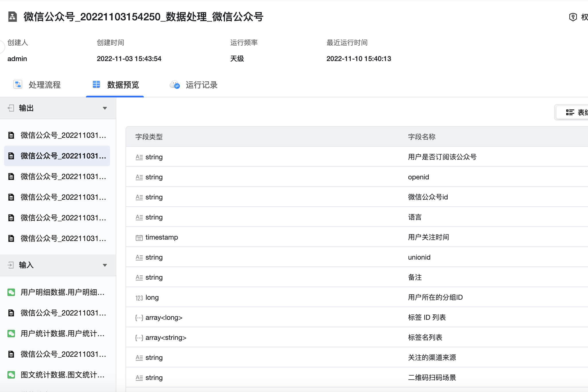This screenshot has width=588, height=392.
Task: Click the 字段类型 column header
Action: pos(149,137)
